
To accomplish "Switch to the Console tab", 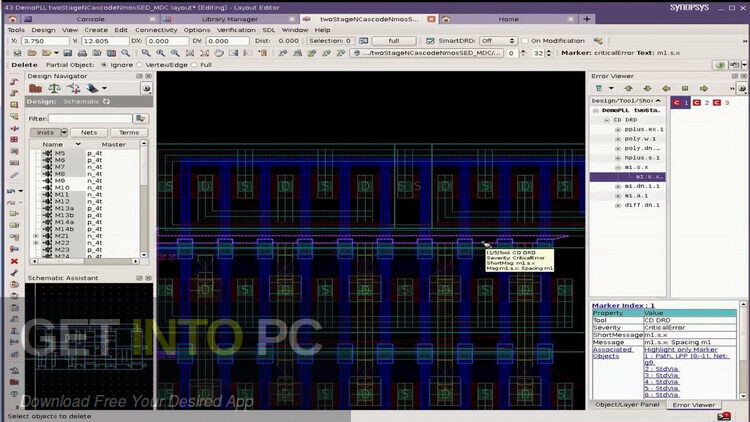I will 90,19.
